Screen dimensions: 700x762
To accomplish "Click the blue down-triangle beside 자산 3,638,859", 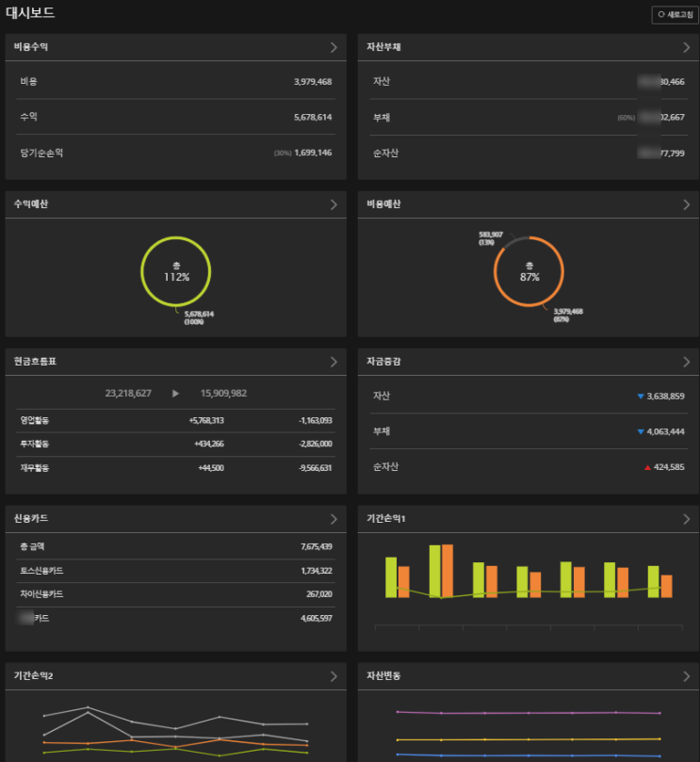I will point(641,397).
